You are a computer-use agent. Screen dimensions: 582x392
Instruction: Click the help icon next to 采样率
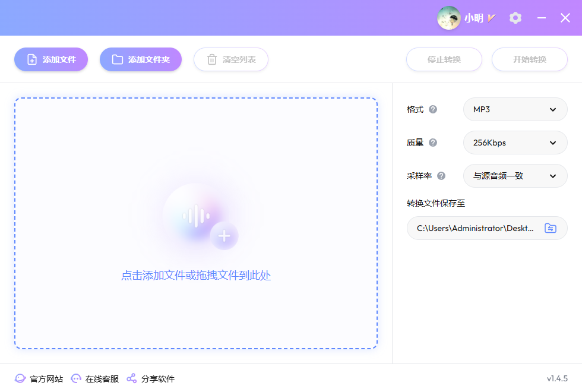click(x=441, y=176)
